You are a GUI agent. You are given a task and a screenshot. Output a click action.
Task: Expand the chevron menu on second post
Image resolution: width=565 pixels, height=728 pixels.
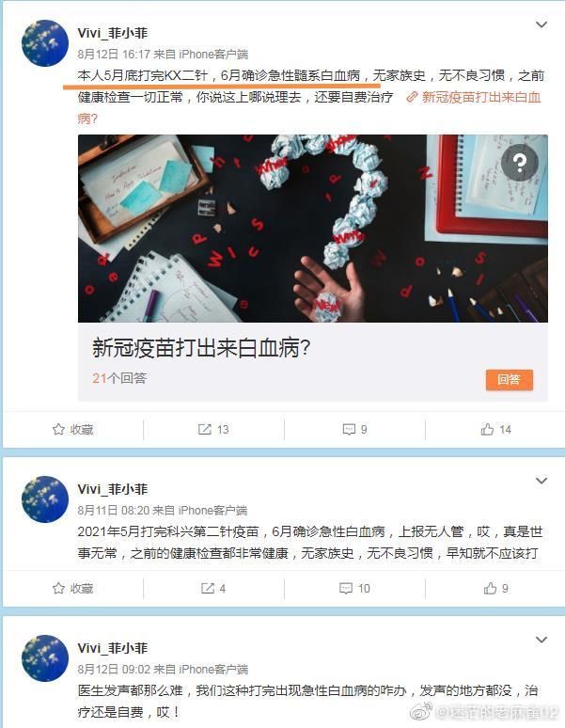tap(541, 481)
